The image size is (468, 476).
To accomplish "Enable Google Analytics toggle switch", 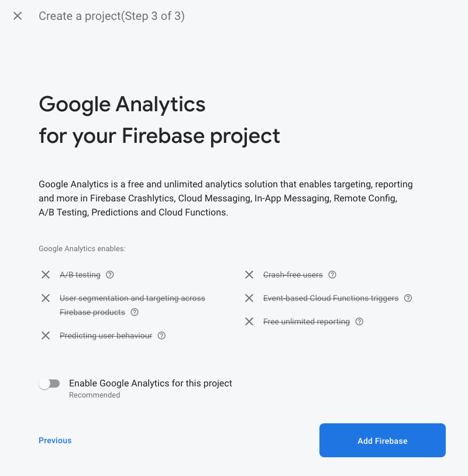I will (49, 383).
